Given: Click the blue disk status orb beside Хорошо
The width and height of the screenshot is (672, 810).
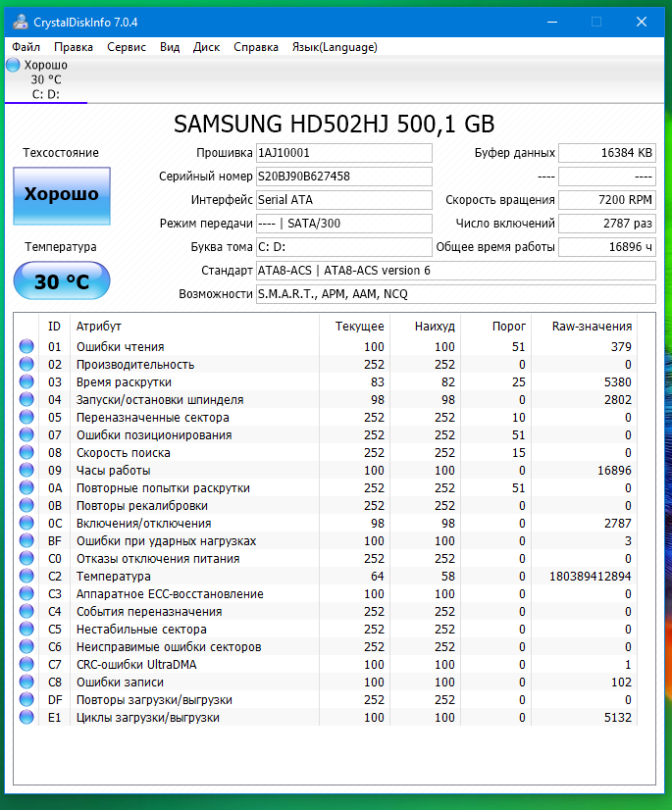Looking at the screenshot, I should point(14,65).
